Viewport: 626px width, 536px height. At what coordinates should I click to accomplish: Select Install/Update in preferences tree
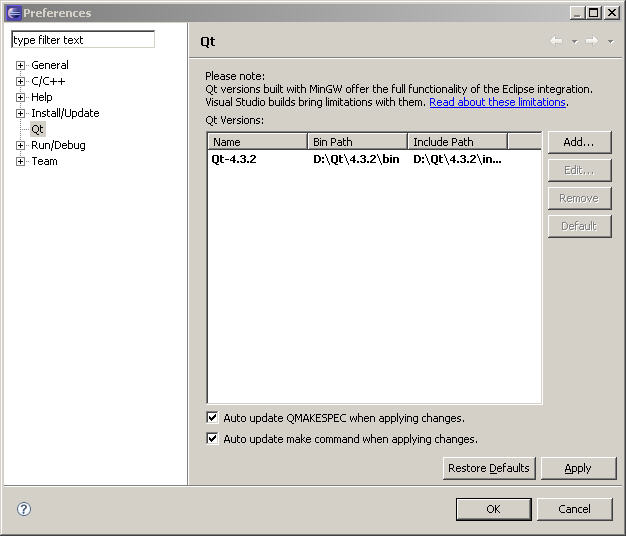point(65,113)
